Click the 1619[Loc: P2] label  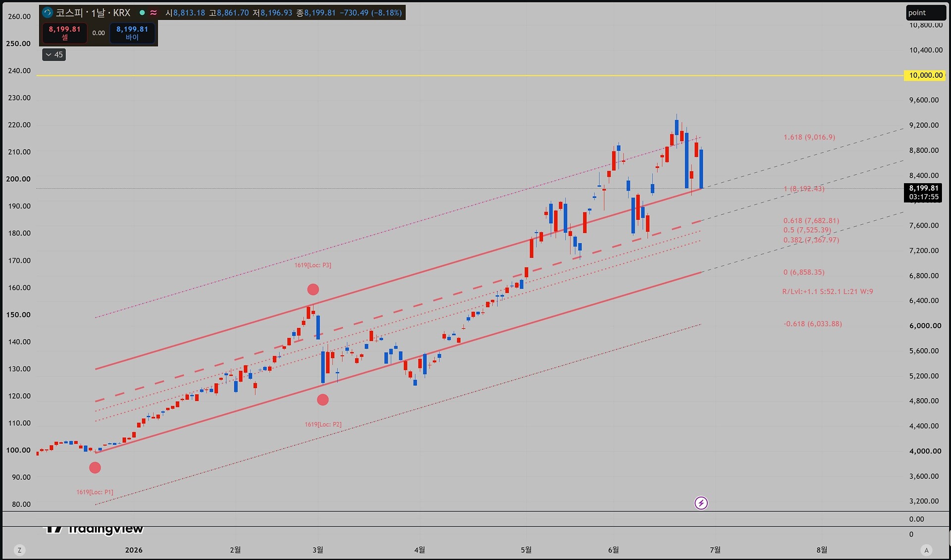323,424
